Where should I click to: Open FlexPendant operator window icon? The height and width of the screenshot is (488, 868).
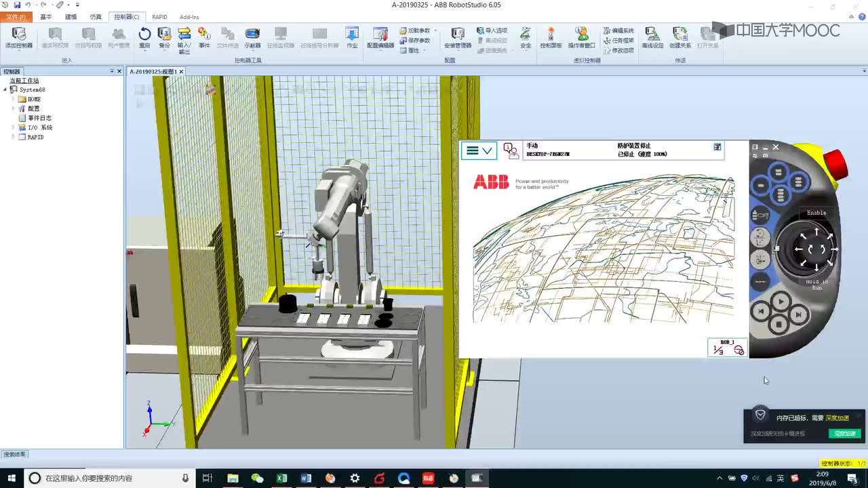pyautogui.click(x=511, y=150)
